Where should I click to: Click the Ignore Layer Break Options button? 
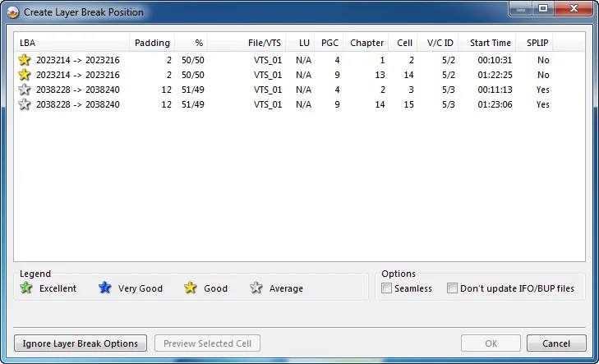81,343
